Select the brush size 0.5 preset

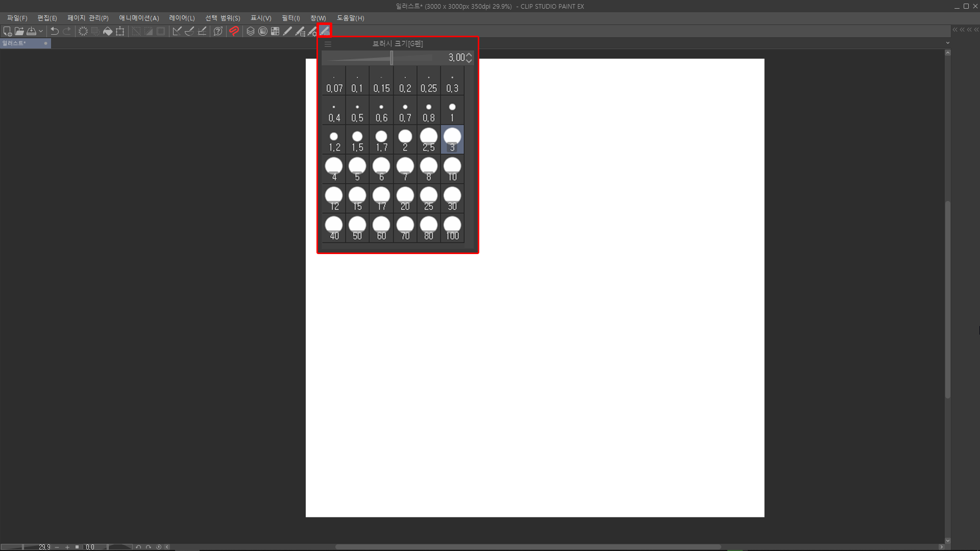coord(357,111)
